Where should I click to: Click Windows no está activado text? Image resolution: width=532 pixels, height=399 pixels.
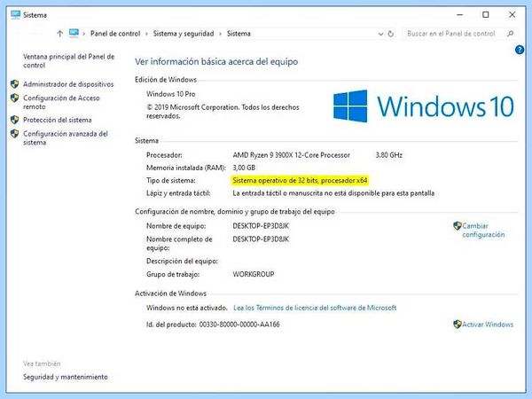point(187,308)
